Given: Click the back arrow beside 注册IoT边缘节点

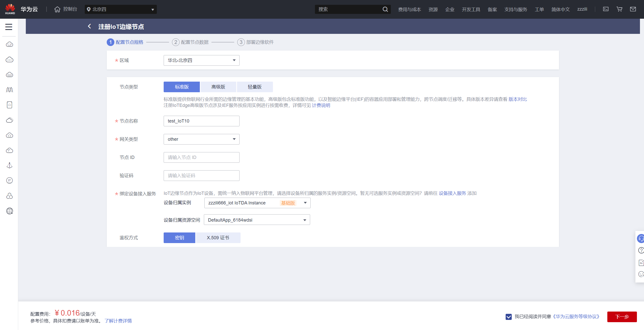Looking at the screenshot, I should pos(89,26).
